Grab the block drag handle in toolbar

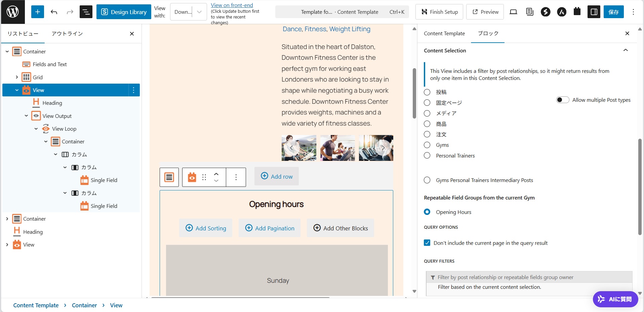[x=204, y=177]
